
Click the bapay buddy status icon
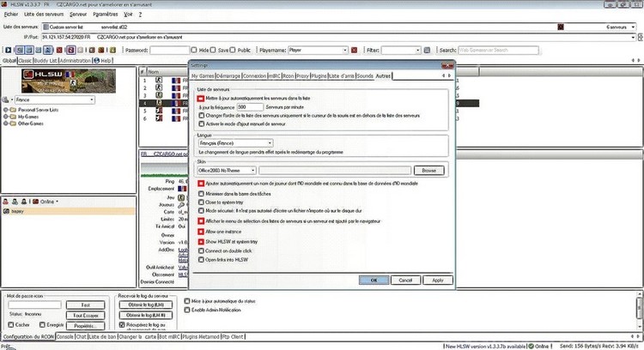coord(6,211)
